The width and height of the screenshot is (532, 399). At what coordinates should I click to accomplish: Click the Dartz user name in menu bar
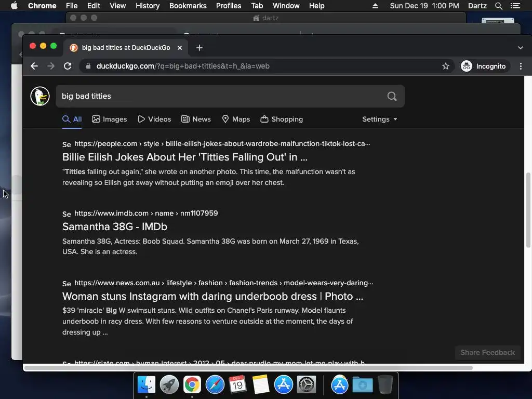point(477,6)
